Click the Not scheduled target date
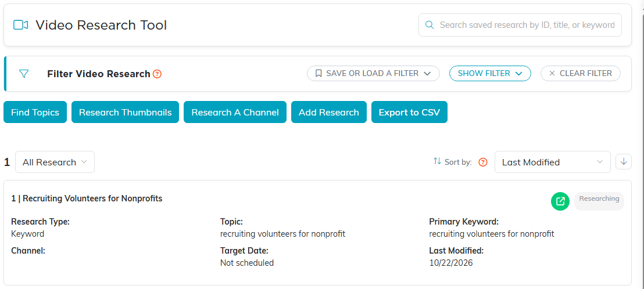 (x=247, y=263)
